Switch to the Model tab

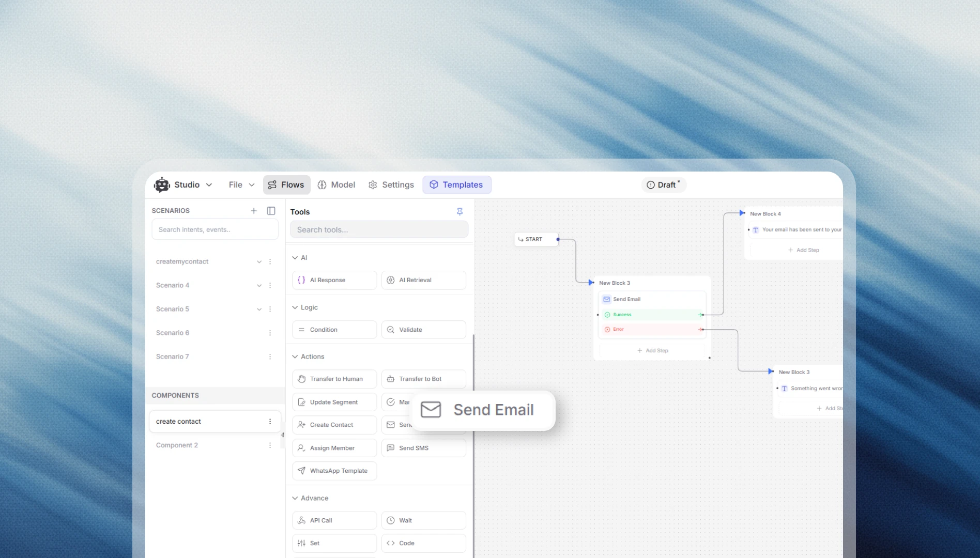tap(336, 184)
